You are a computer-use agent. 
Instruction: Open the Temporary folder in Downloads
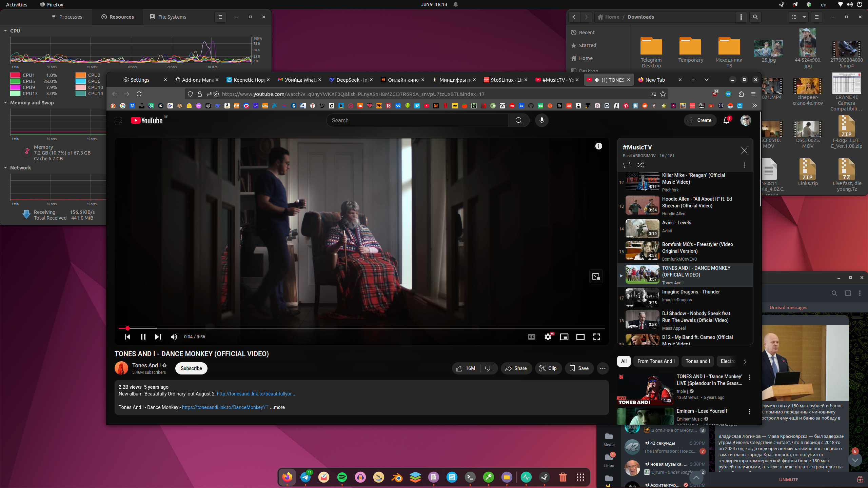pyautogui.click(x=690, y=49)
